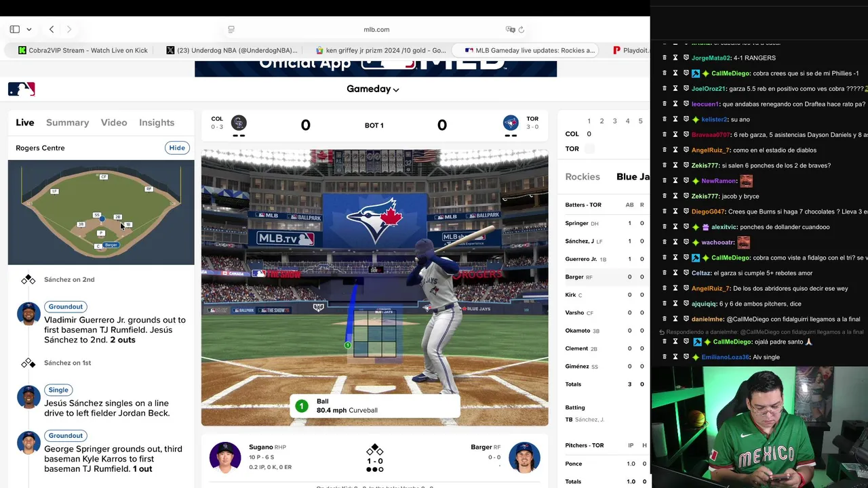This screenshot has height=488, width=868.
Task: Click the Toronto Blue Jays team logo
Action: 511,123
